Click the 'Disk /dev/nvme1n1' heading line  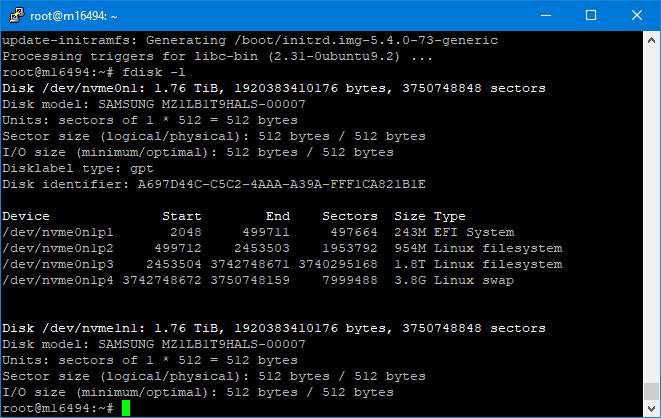tap(274, 328)
